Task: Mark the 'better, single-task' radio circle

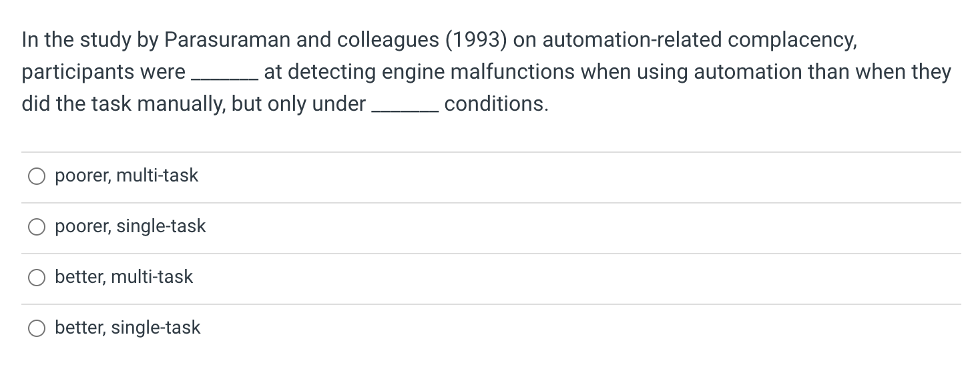Action: click(36, 328)
